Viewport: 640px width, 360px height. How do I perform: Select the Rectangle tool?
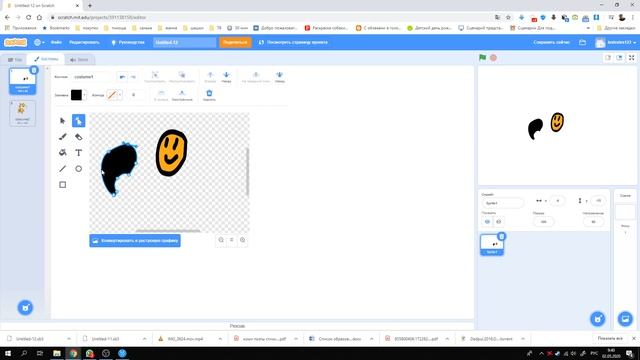click(62, 184)
